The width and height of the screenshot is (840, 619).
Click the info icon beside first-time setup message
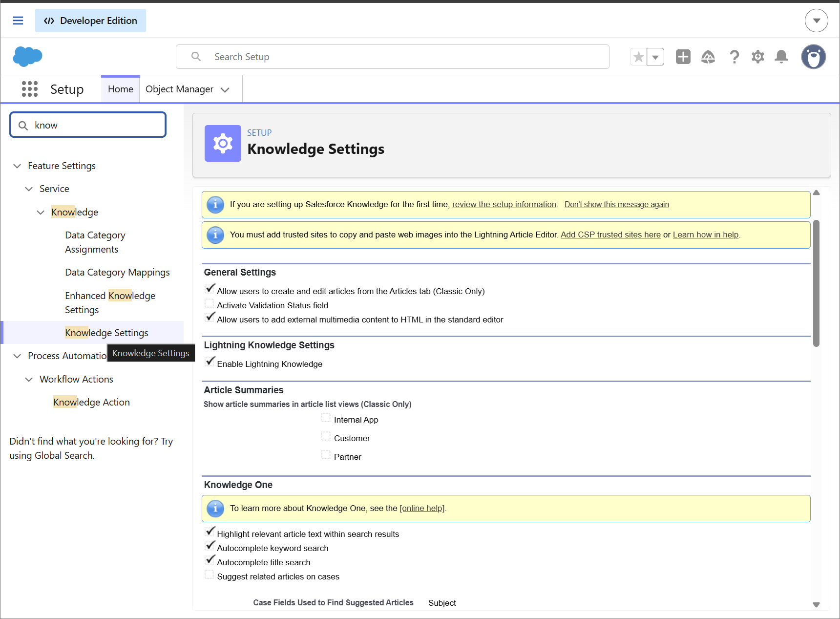tap(215, 205)
